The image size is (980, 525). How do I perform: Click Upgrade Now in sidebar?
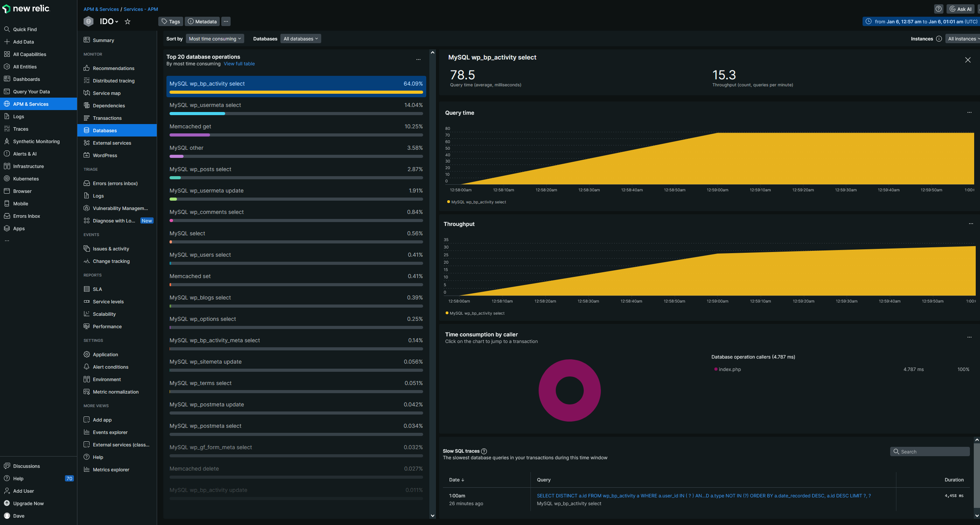click(38, 503)
